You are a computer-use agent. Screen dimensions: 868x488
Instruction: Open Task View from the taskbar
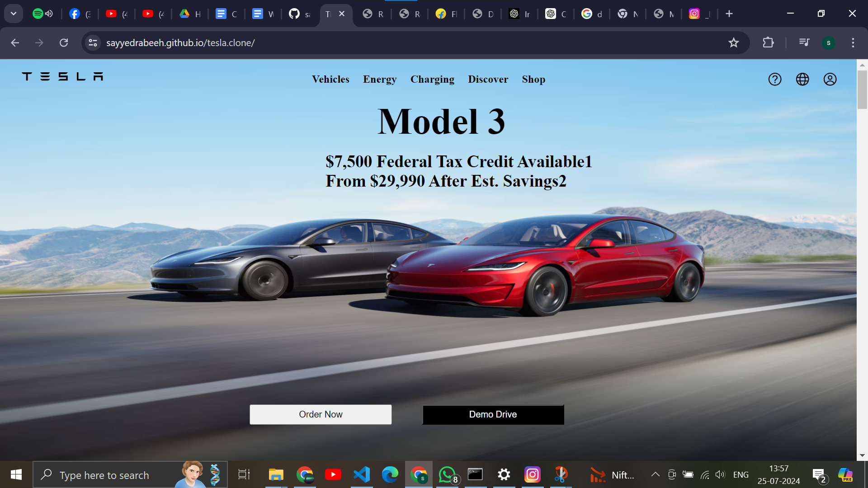point(244,474)
